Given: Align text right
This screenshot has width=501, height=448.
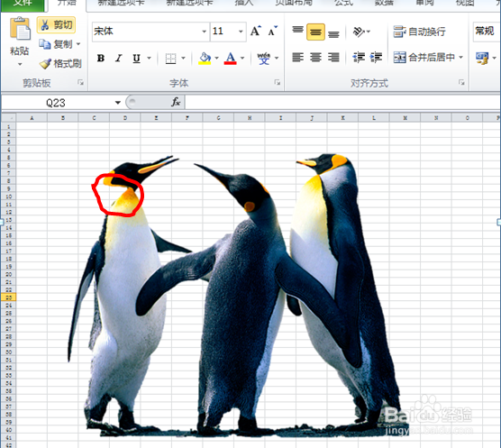Looking at the screenshot, I should [x=333, y=58].
